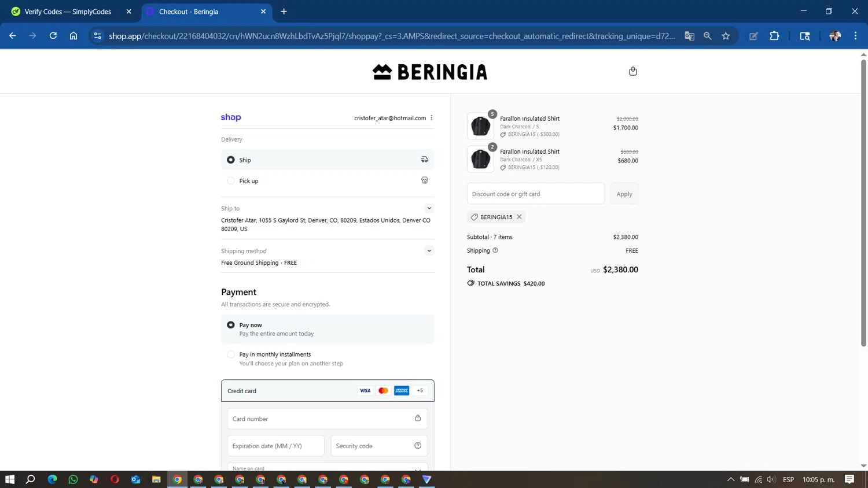868x488 pixels.
Task: Click the Mastercard icon
Action: [x=383, y=391]
